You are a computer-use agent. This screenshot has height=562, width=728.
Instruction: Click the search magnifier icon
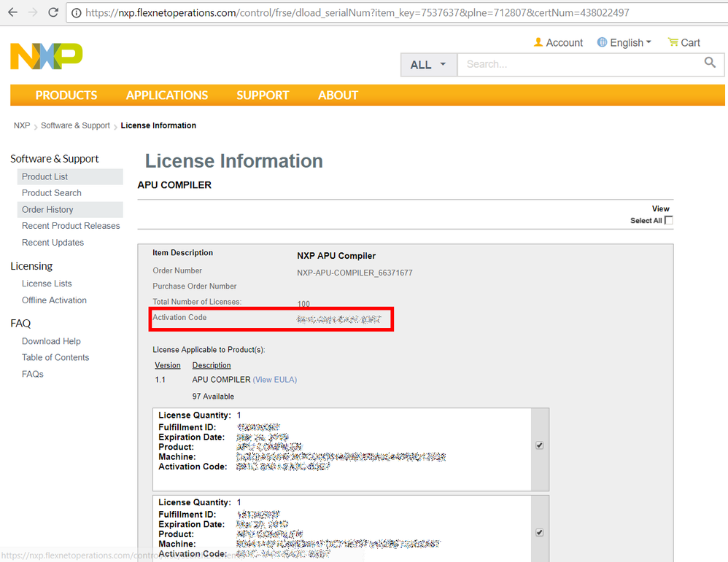(710, 64)
